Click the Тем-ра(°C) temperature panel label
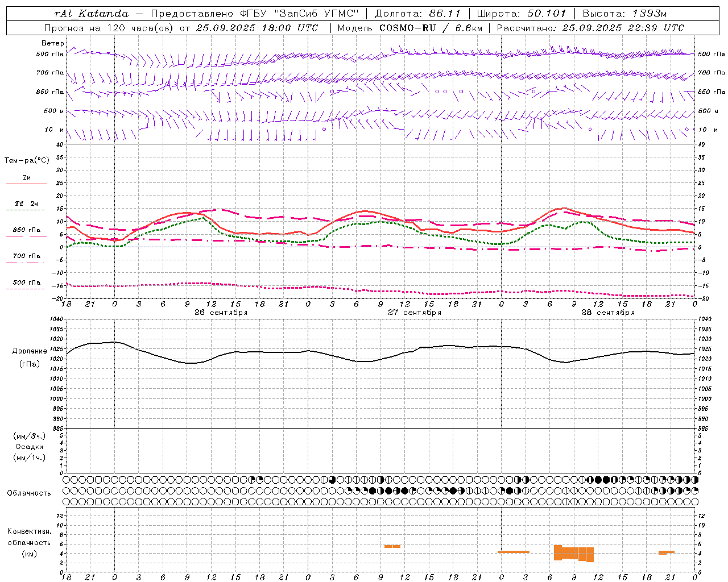 (x=27, y=161)
